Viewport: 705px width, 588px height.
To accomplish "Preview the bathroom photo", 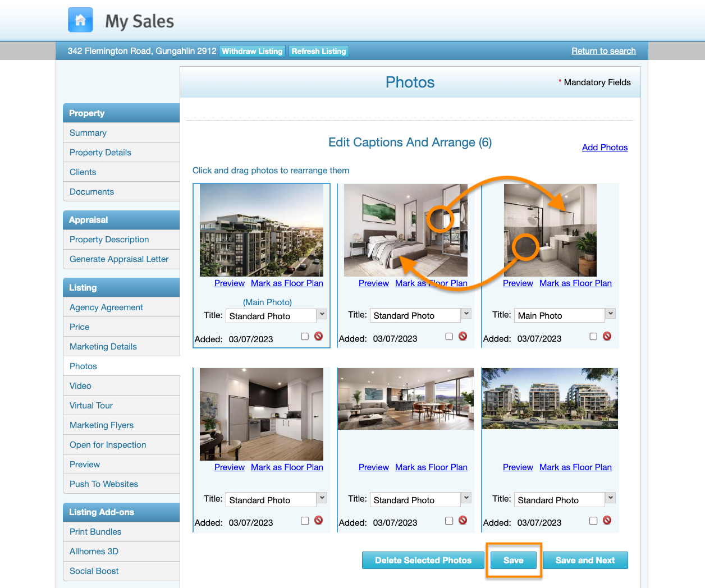I will click(x=518, y=283).
